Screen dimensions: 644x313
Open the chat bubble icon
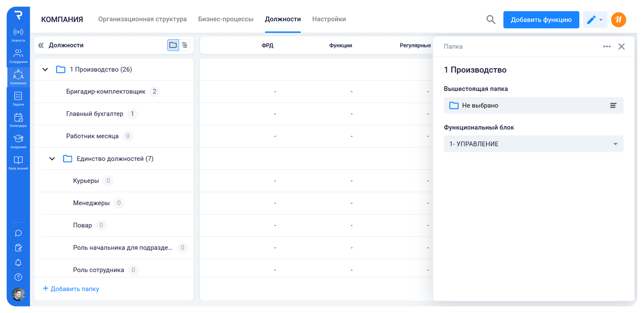[18, 233]
